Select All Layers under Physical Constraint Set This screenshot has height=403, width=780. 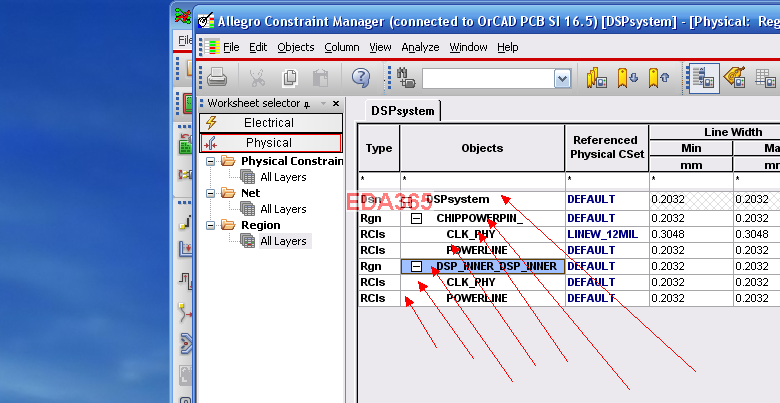[x=283, y=177]
